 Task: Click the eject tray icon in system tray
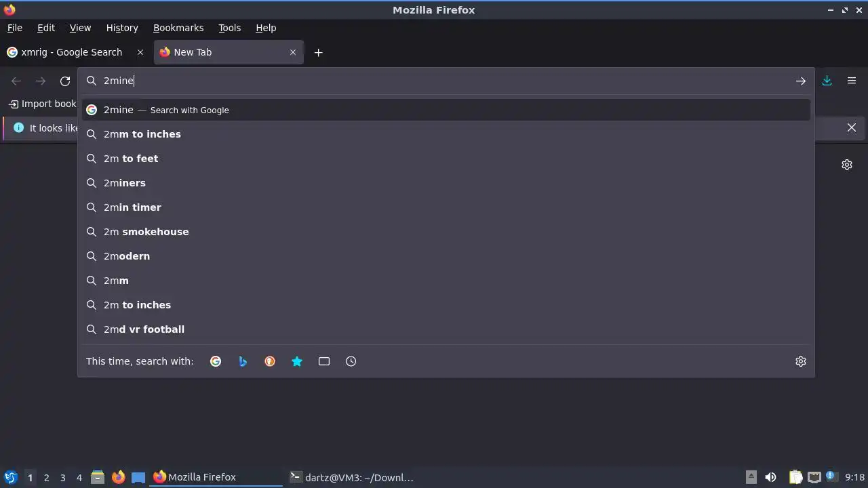751,477
